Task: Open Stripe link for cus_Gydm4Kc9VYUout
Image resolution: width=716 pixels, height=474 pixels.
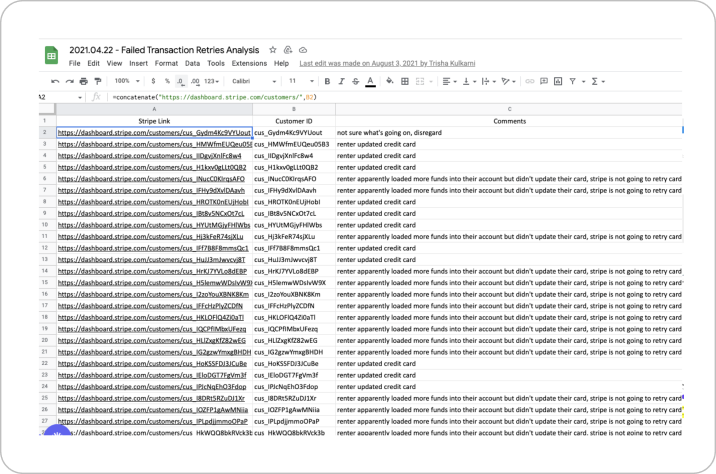Action: coord(154,133)
